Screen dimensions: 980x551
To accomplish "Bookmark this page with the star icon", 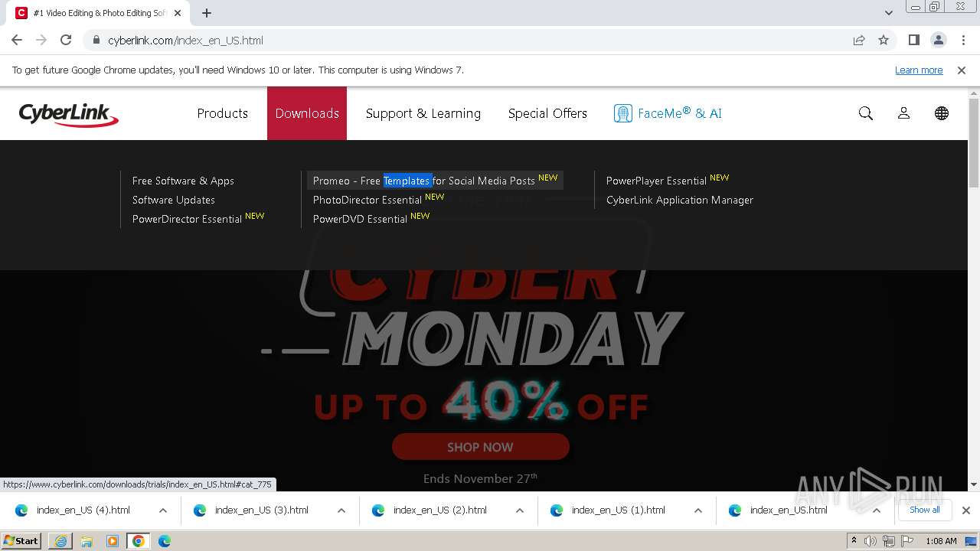I will 884,40.
